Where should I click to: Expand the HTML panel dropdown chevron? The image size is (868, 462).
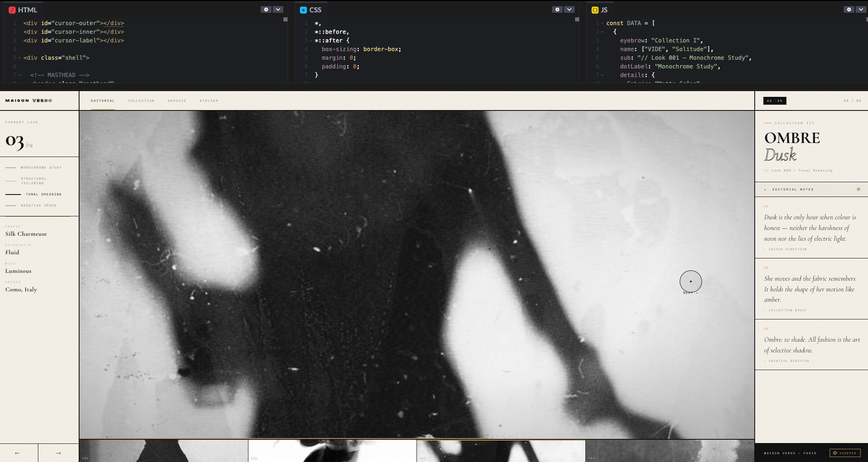(278, 9)
